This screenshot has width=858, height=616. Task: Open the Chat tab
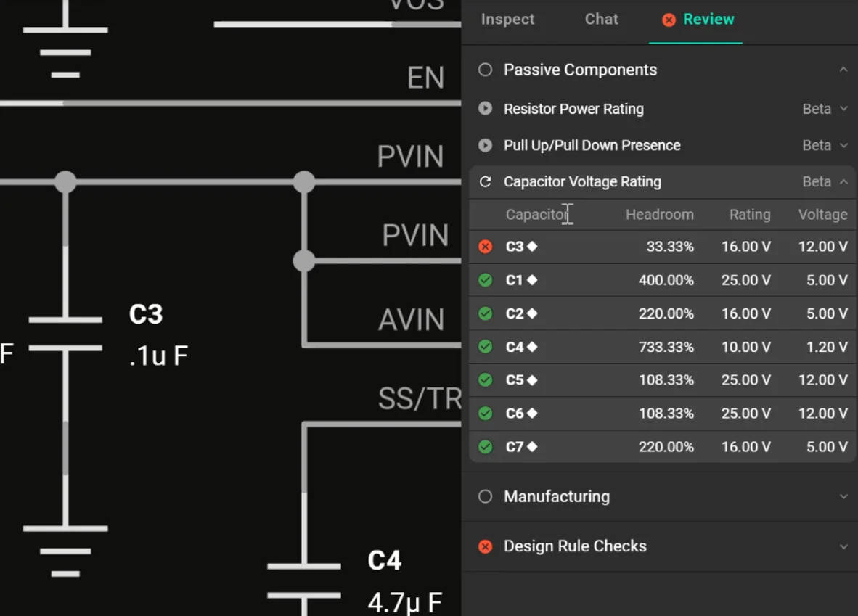601,20
